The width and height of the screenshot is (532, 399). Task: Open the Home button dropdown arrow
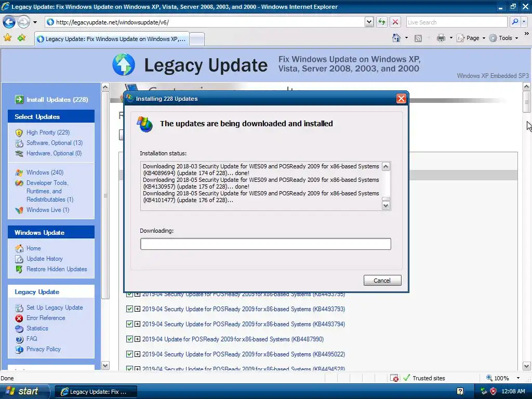(406, 38)
